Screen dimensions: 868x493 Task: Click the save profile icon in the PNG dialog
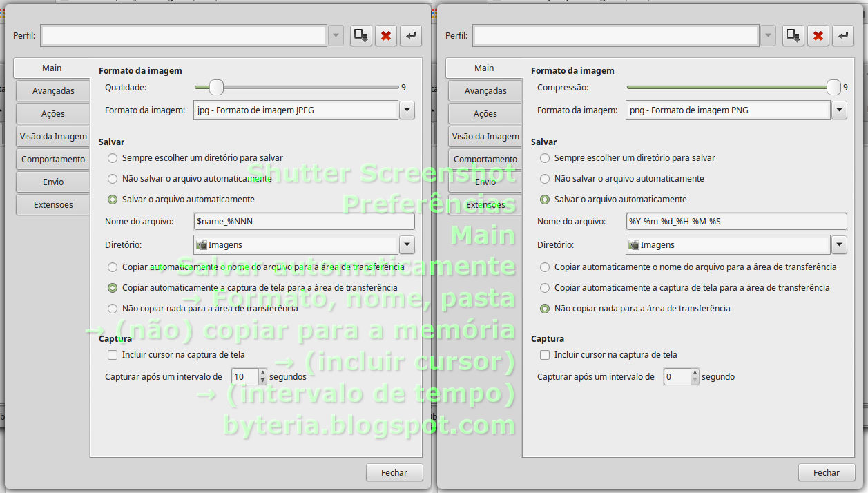click(x=793, y=35)
